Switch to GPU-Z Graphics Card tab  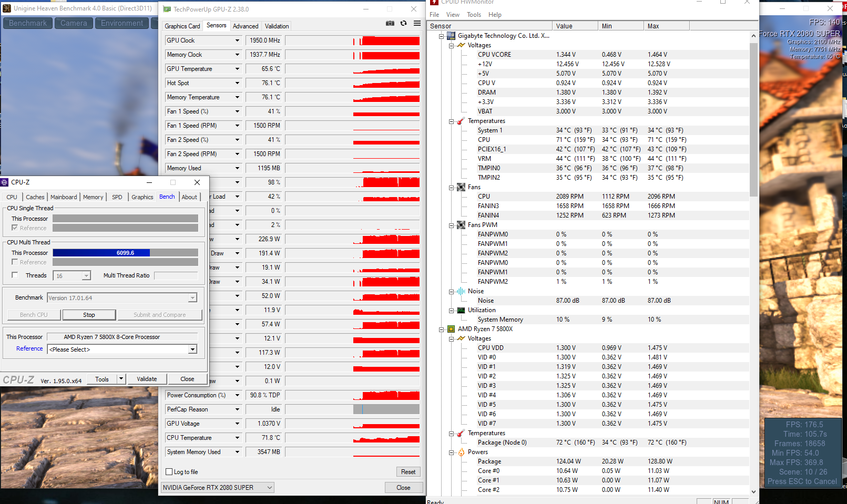(x=182, y=26)
